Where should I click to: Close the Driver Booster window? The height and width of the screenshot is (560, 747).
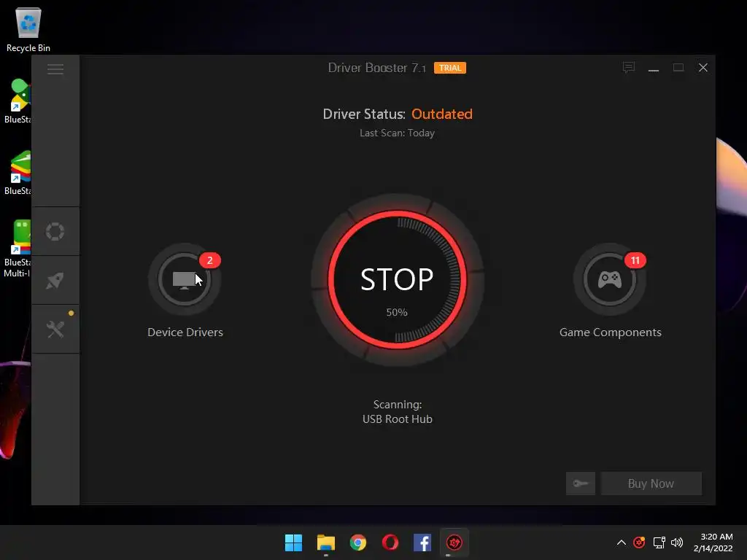pyautogui.click(x=703, y=68)
